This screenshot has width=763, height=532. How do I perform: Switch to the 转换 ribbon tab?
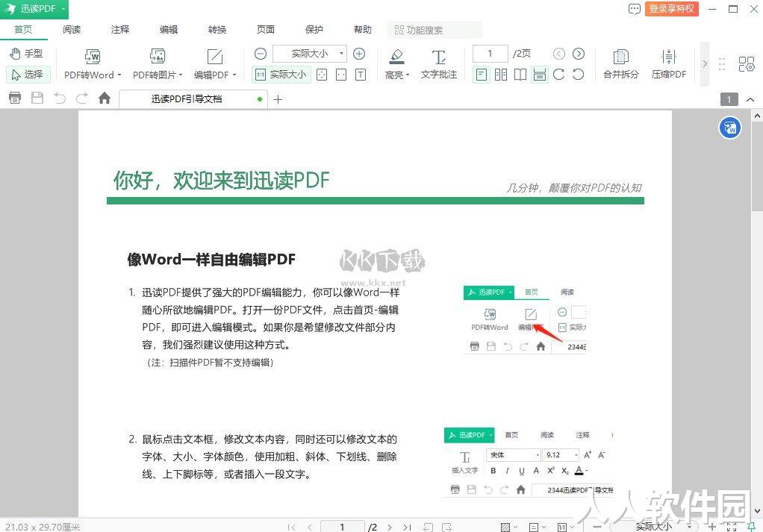tap(217, 30)
